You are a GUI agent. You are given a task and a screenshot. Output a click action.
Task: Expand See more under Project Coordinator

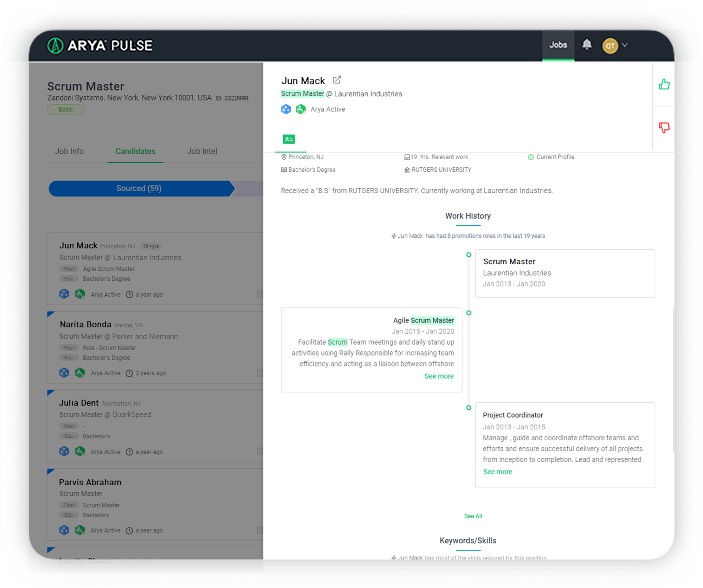click(497, 472)
